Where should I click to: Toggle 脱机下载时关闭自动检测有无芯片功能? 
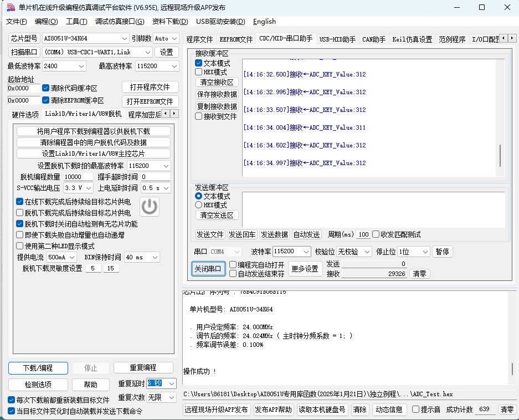point(20,224)
